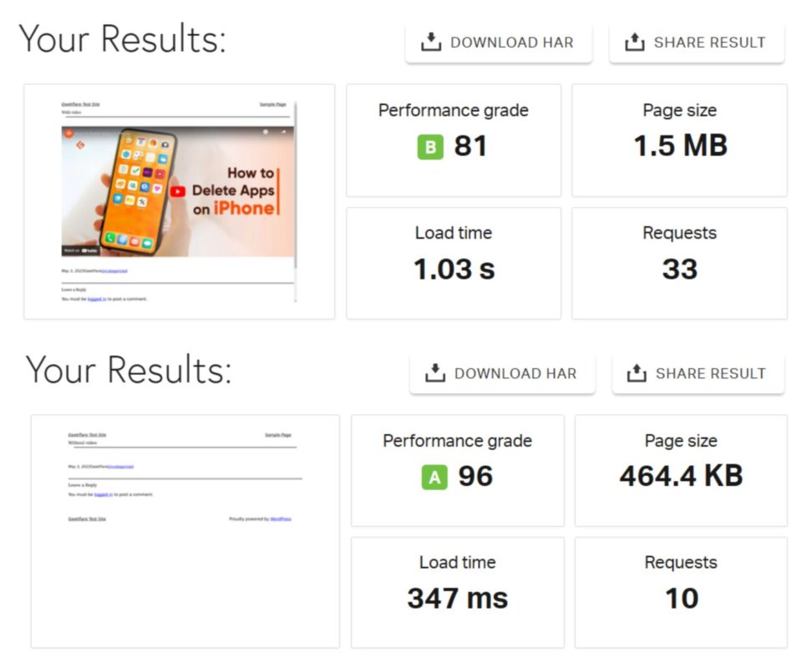812x668 pixels.
Task: Click the scrollbar in the top page preview
Action: 296,202
